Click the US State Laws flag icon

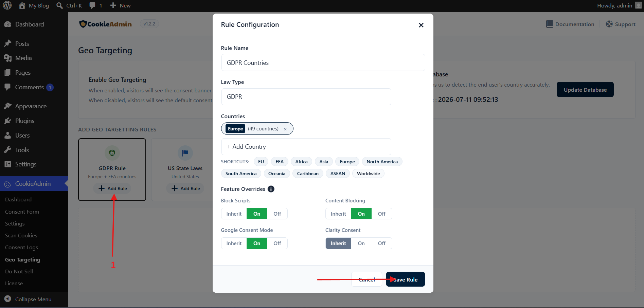[185, 153]
